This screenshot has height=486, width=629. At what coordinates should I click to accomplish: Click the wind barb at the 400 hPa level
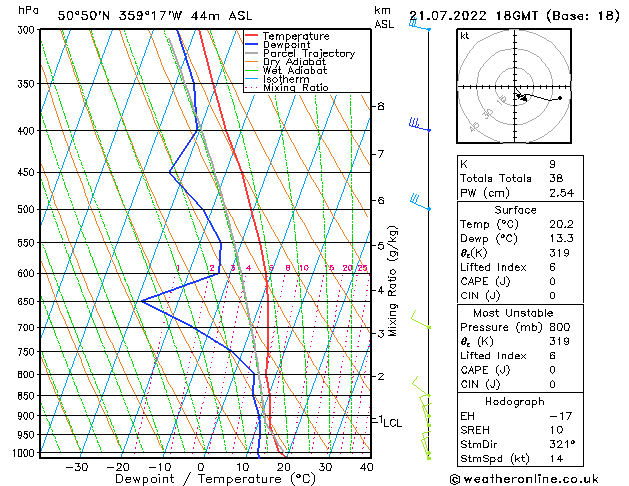[x=420, y=125]
